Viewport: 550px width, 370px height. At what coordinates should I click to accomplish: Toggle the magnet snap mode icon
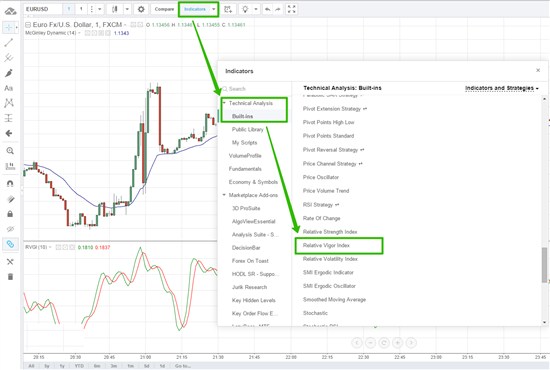tap(10, 183)
